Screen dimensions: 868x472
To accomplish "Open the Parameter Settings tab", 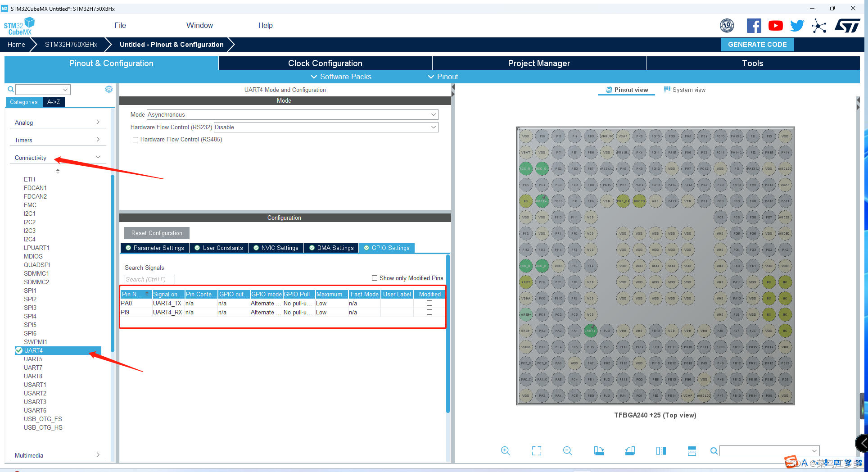I will [155, 248].
